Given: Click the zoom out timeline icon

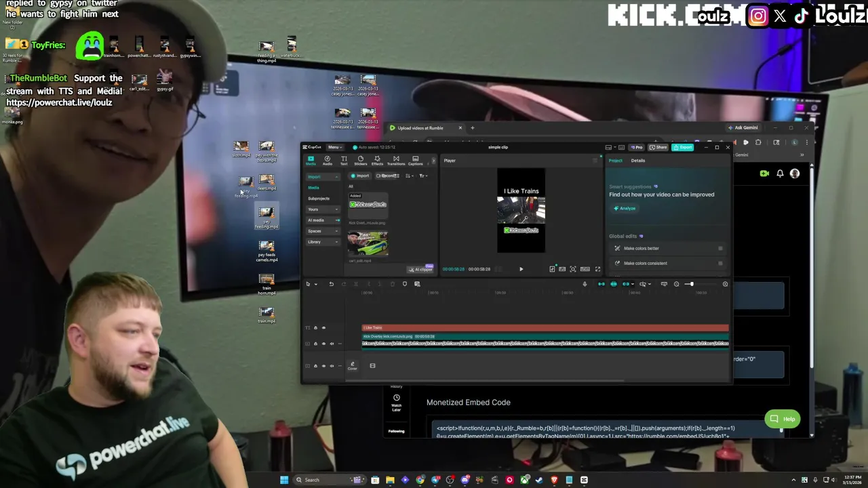Looking at the screenshot, I should pos(676,284).
